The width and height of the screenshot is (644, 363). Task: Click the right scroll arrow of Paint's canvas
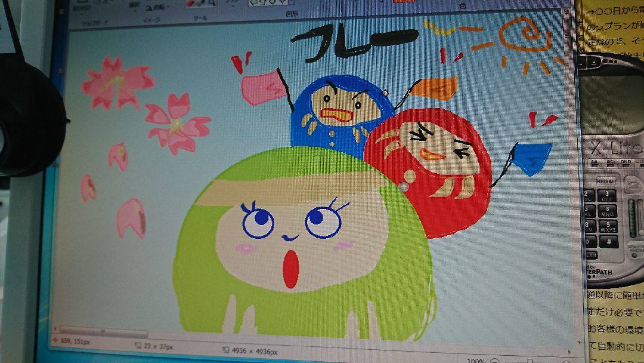click(x=569, y=352)
